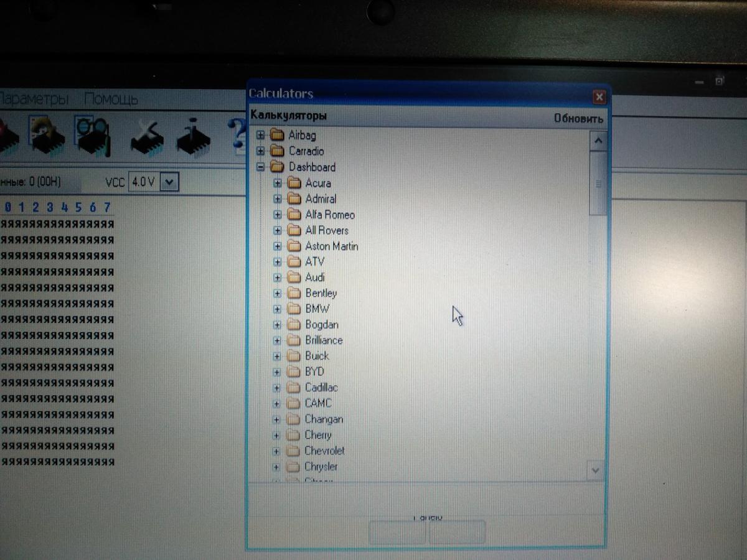The height and width of the screenshot is (560, 747).
Task: Expand the Buick folder
Action: pyautogui.click(x=277, y=356)
